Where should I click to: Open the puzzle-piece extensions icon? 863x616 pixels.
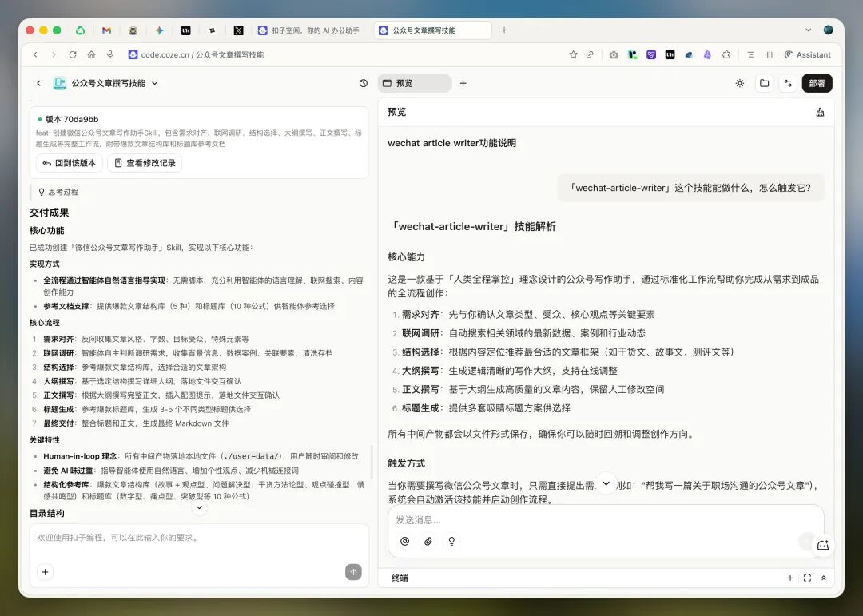pyautogui.click(x=726, y=54)
